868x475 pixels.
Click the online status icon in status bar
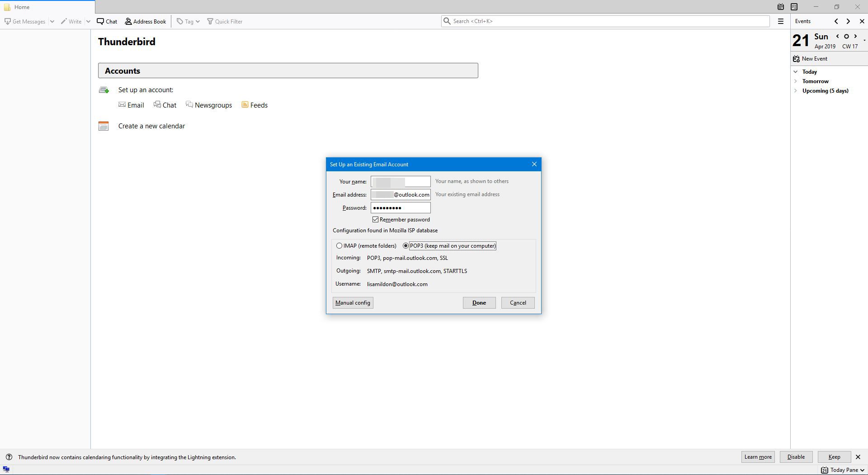pyautogui.click(x=6, y=470)
